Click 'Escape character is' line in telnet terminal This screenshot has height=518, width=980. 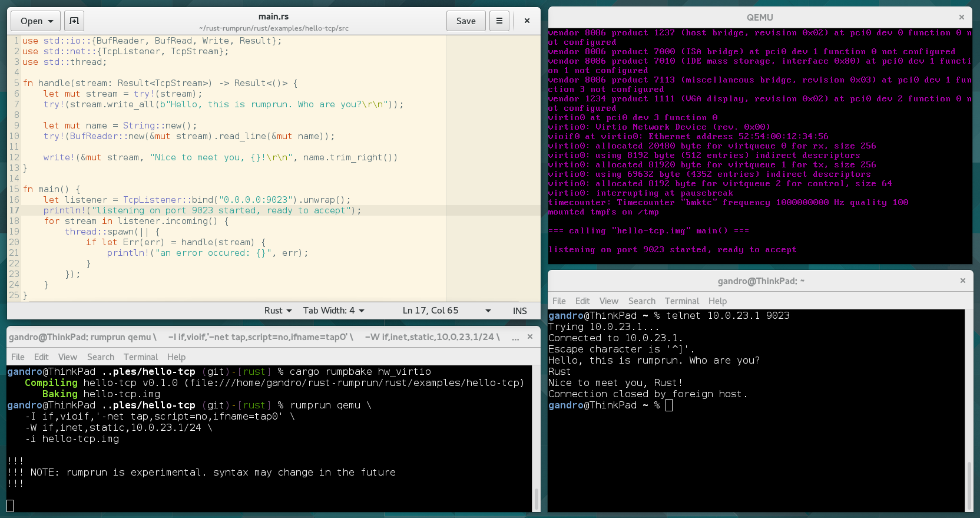coord(621,349)
